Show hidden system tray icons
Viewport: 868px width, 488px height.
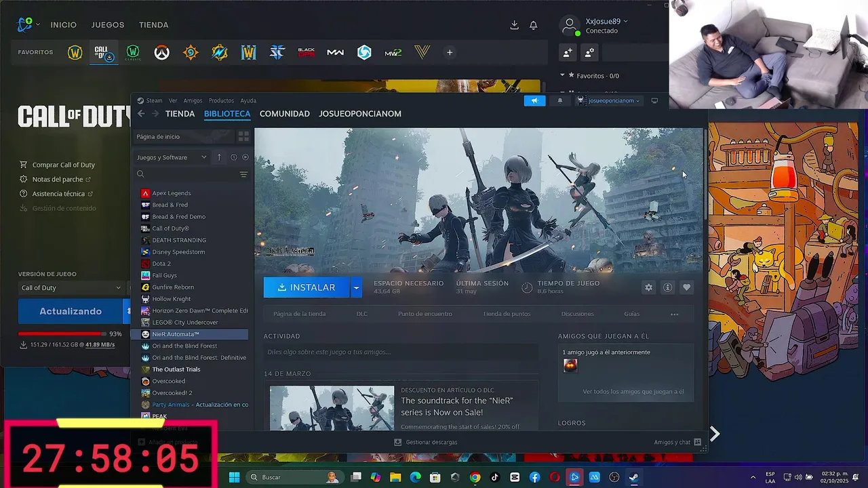[753, 477]
